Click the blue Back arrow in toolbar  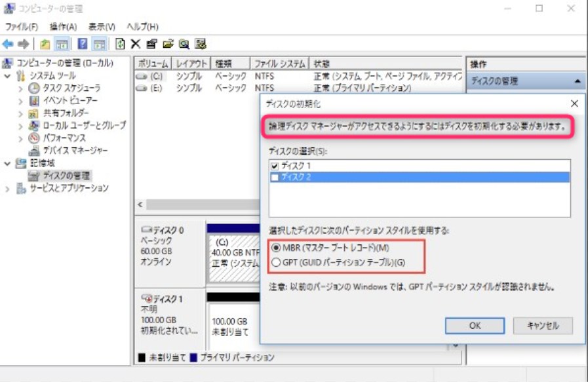[8, 44]
